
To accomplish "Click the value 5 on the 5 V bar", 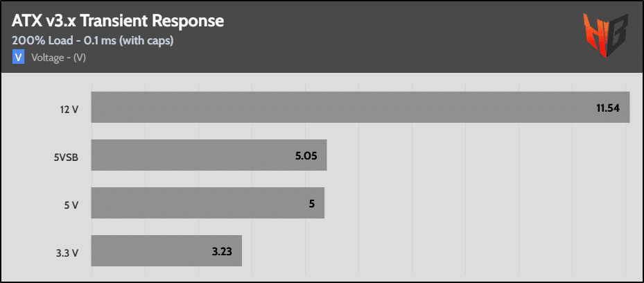I will pos(312,204).
